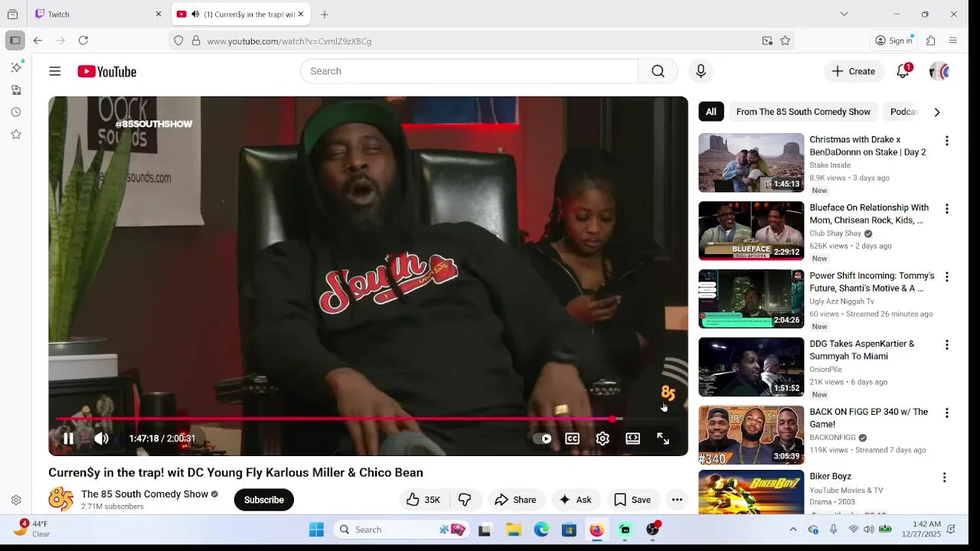The width and height of the screenshot is (980, 551).
Task: Dislike this video
Action: [465, 500]
